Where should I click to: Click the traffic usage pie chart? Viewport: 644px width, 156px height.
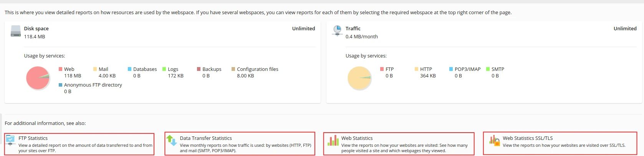[x=359, y=78]
